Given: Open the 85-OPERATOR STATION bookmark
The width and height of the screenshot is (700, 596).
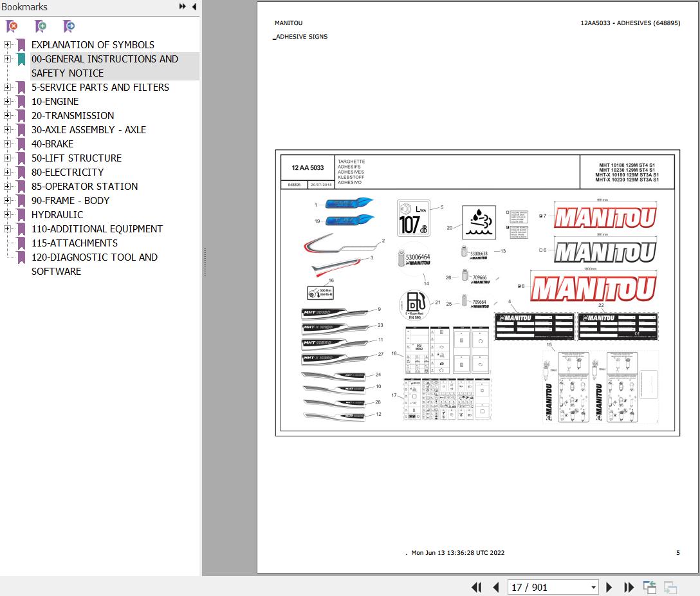Looking at the screenshot, I should (x=84, y=186).
